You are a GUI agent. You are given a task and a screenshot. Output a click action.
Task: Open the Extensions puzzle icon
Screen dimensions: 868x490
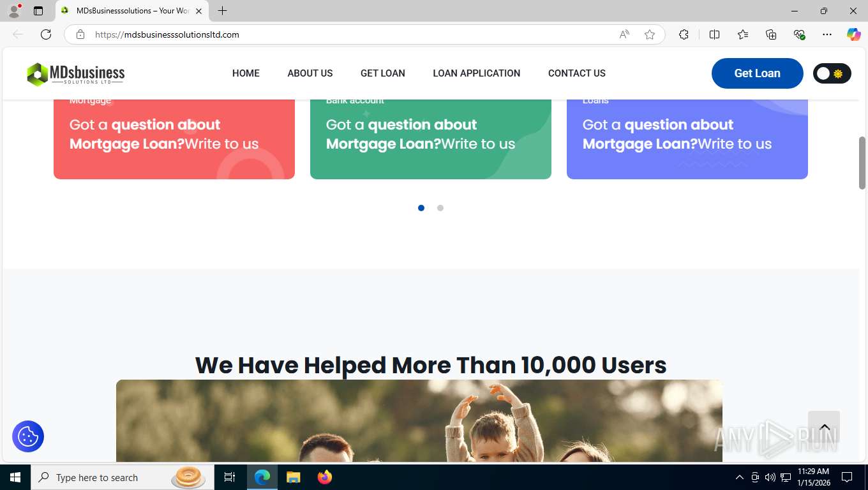tap(684, 34)
